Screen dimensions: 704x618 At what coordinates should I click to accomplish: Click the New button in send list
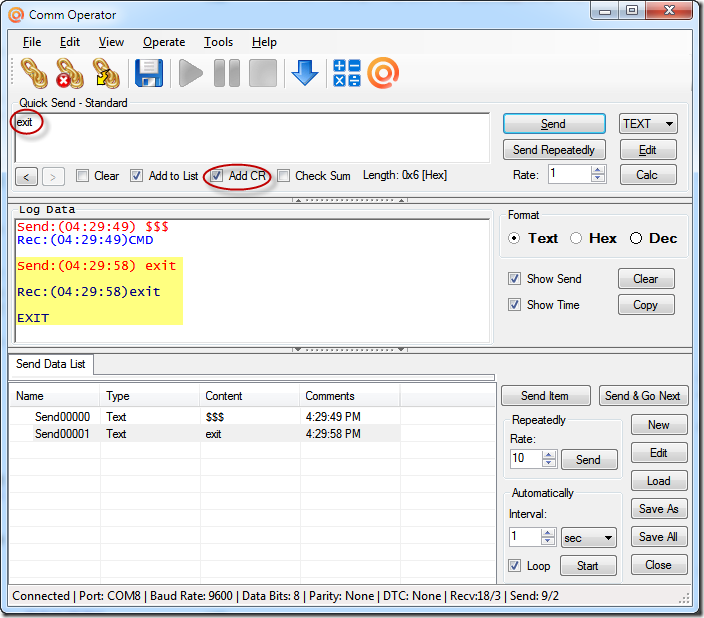pos(659,425)
